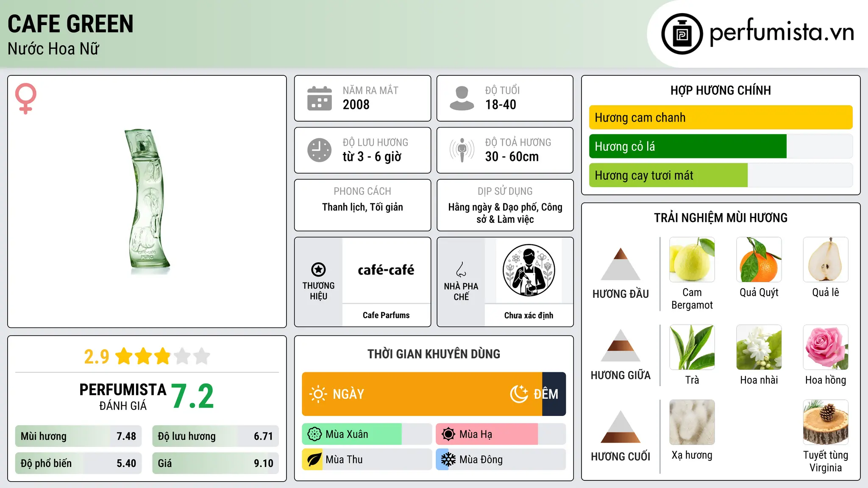The image size is (868, 488).
Task: Click the longevity value từ 3 - 6 giờ
Action: pyautogui.click(x=372, y=157)
